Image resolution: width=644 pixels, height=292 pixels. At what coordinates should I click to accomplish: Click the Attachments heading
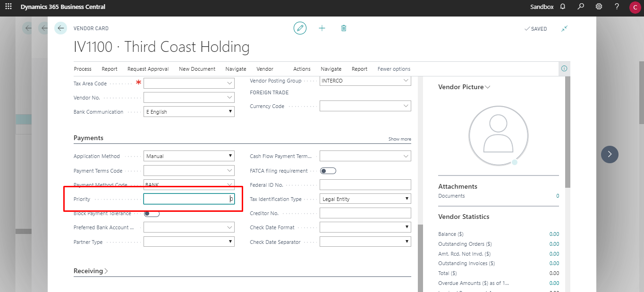[458, 186]
